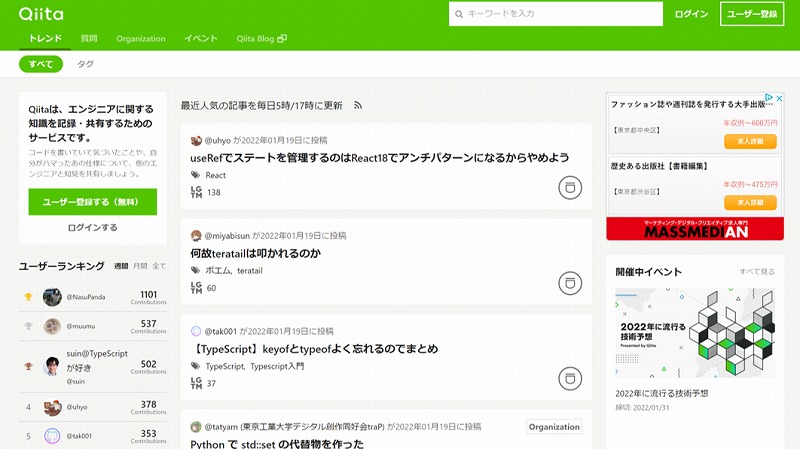The image size is (800, 449).
Task: Click gold trophy icon for first rank
Action: 29,297
